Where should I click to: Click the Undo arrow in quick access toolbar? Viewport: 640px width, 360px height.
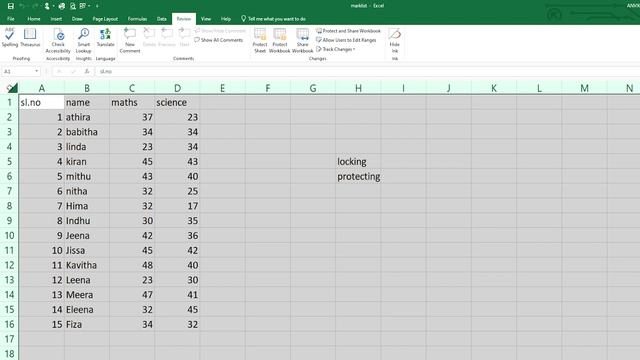pos(22,6)
